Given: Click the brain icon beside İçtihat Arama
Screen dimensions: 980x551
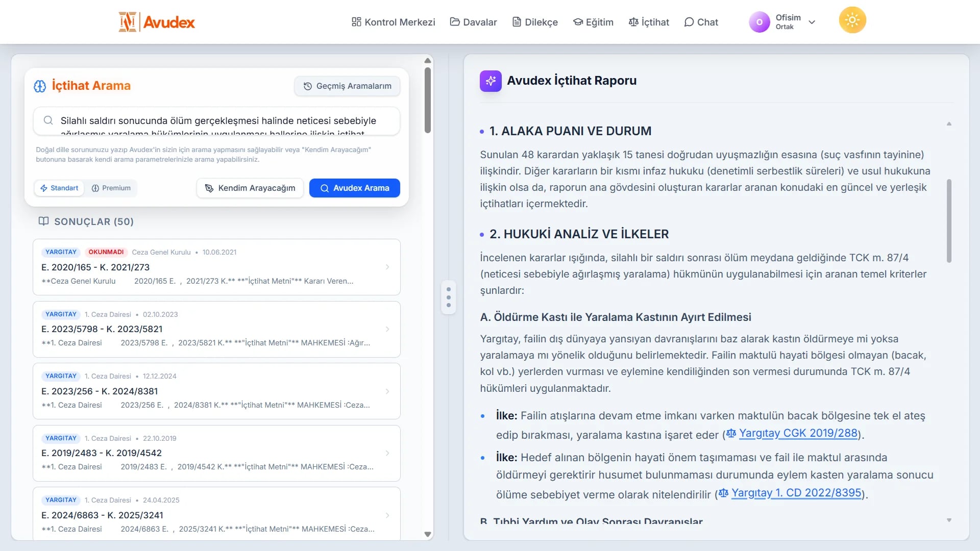Looking at the screenshot, I should point(40,85).
